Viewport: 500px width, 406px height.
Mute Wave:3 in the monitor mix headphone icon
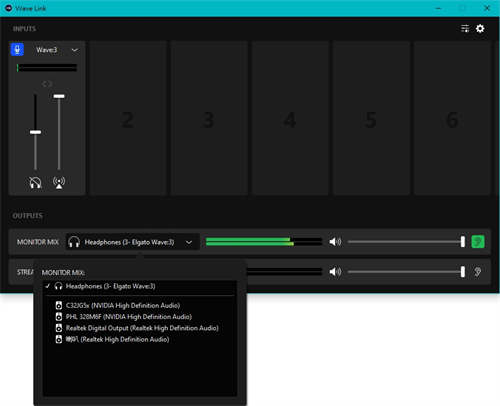[x=35, y=183]
